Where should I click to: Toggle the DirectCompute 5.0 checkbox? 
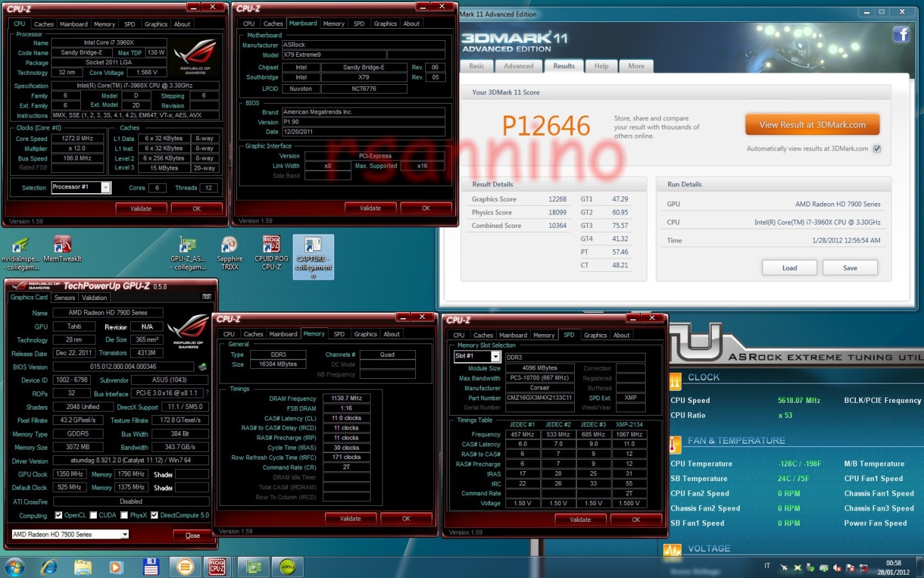pyautogui.click(x=155, y=515)
